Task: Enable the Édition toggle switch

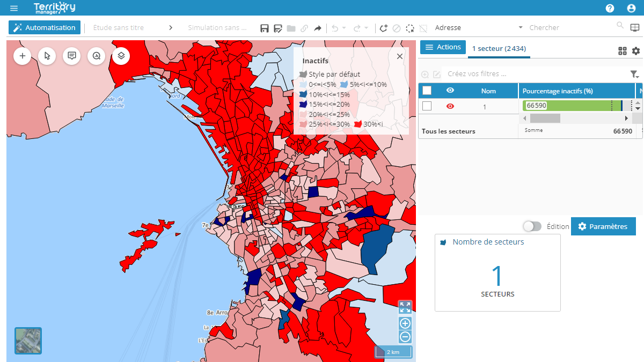Action: click(x=532, y=226)
